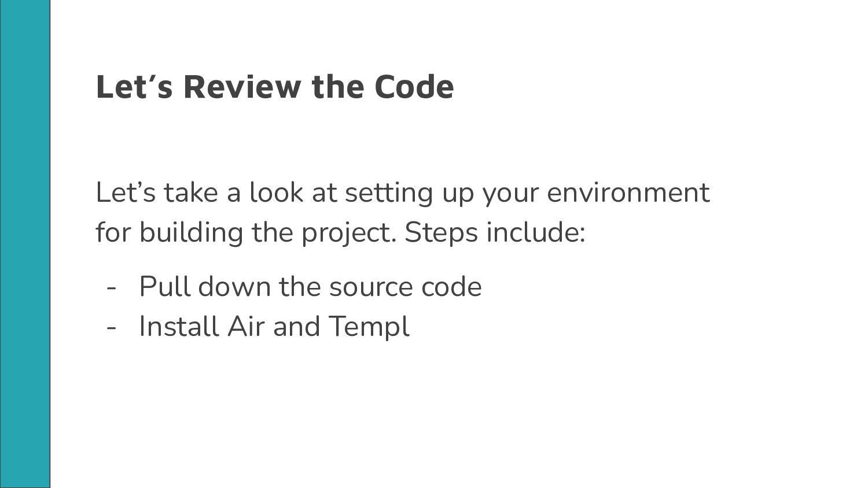This screenshot has height=488, width=868.
Task: Click the slide title "Let's Review the Code"
Action: (x=275, y=87)
